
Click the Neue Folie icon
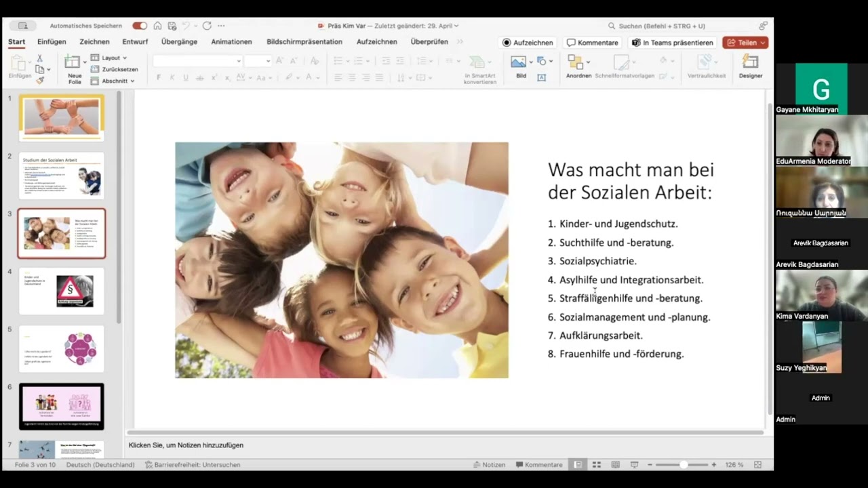(72, 62)
